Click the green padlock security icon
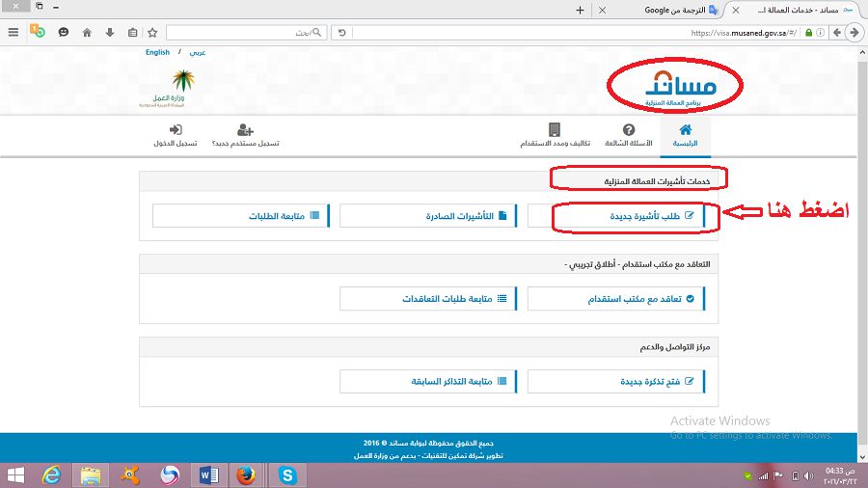The image size is (868, 488). [x=809, y=33]
